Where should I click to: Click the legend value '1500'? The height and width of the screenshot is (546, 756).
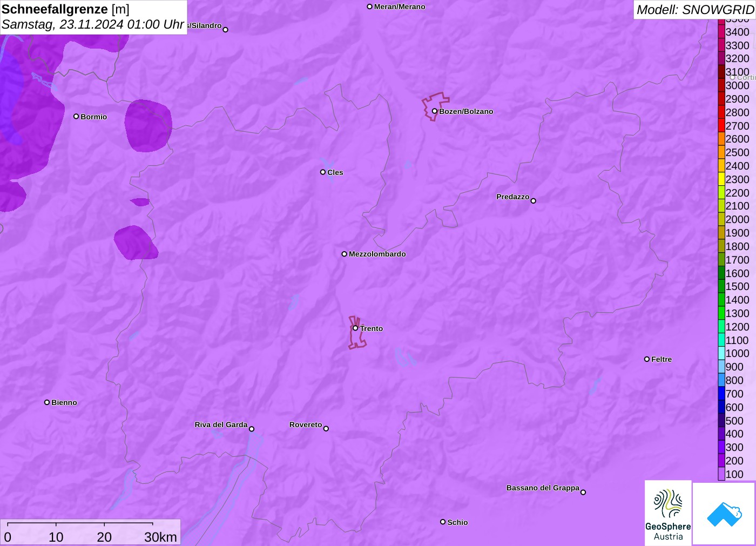click(x=737, y=286)
